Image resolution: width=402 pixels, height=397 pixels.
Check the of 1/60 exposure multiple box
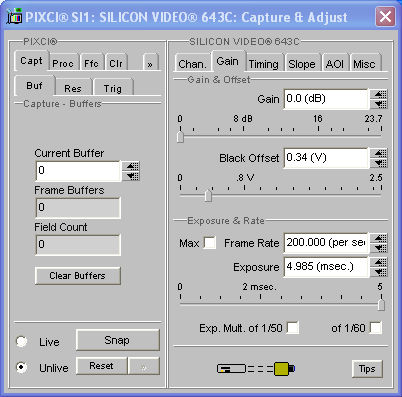pos(376,328)
